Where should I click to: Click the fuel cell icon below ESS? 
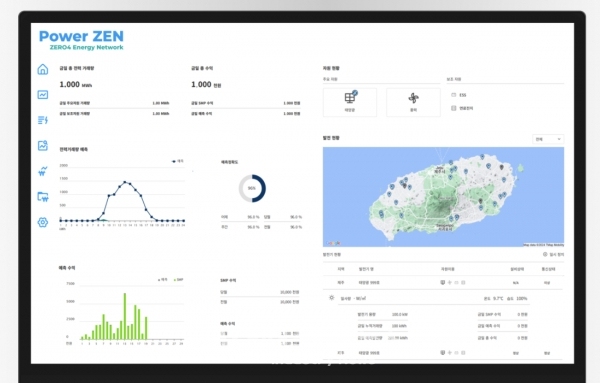(x=454, y=108)
